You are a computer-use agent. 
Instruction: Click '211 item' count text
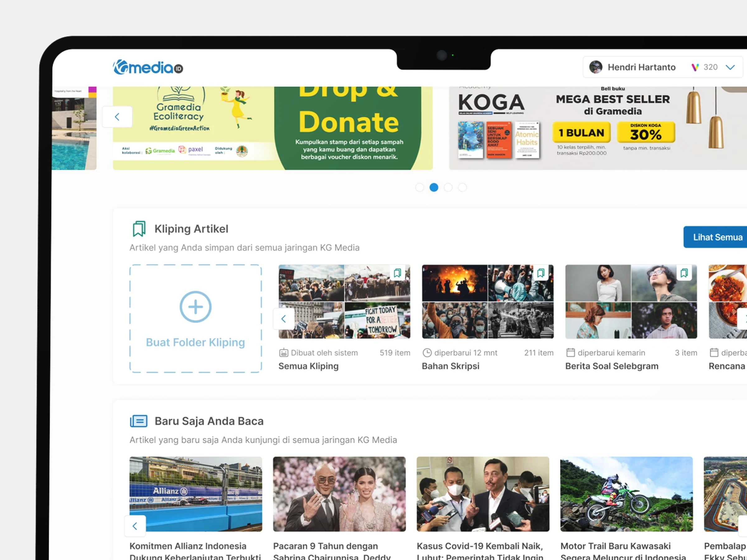539,353
